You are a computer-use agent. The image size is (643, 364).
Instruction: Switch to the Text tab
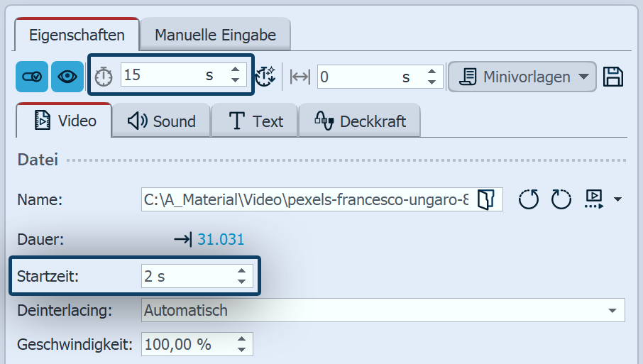[x=256, y=121]
